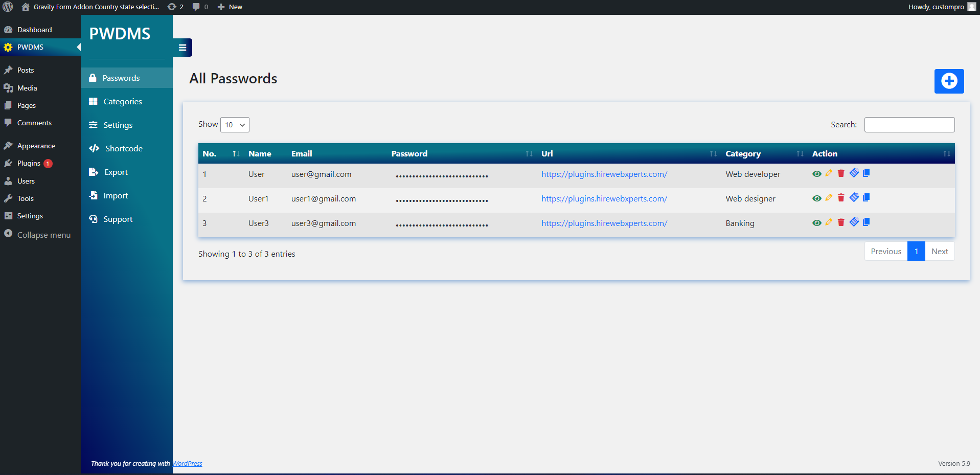The width and height of the screenshot is (980, 475).
Task: Delete the User1 entry with trash icon
Action: (841, 198)
